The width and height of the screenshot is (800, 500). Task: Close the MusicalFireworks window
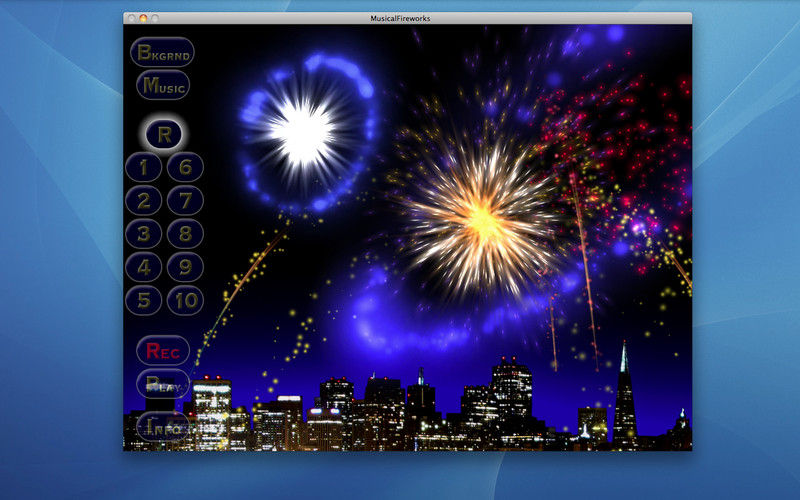tap(132, 18)
